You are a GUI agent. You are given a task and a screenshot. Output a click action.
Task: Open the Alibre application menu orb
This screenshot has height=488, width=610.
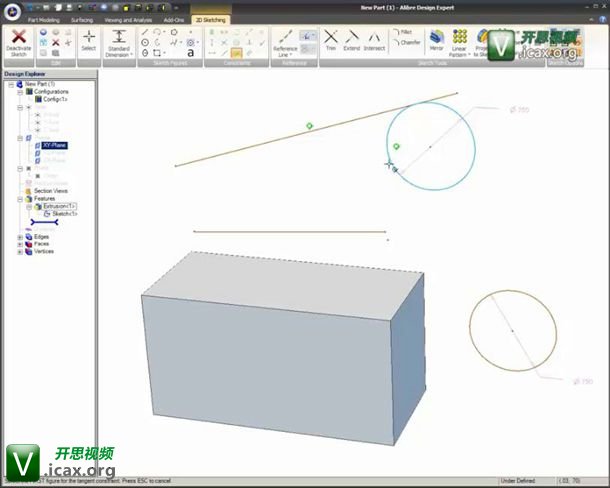tap(12, 12)
